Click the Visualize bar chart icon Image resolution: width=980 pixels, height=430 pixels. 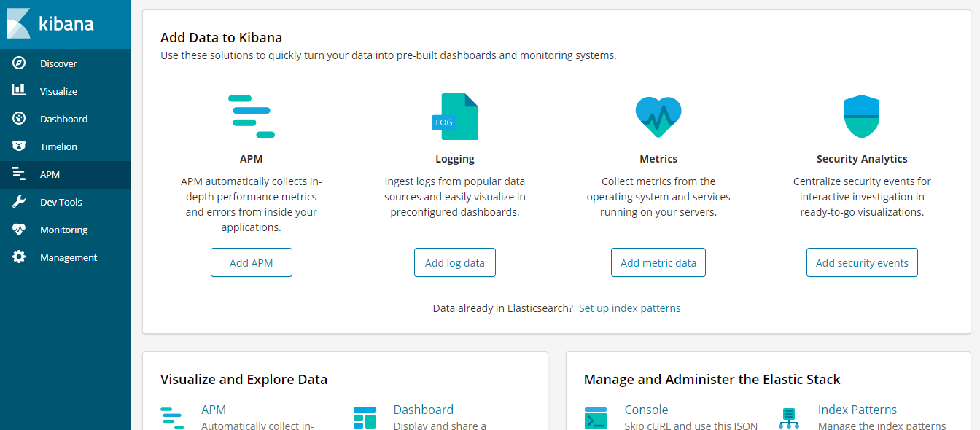(19, 90)
